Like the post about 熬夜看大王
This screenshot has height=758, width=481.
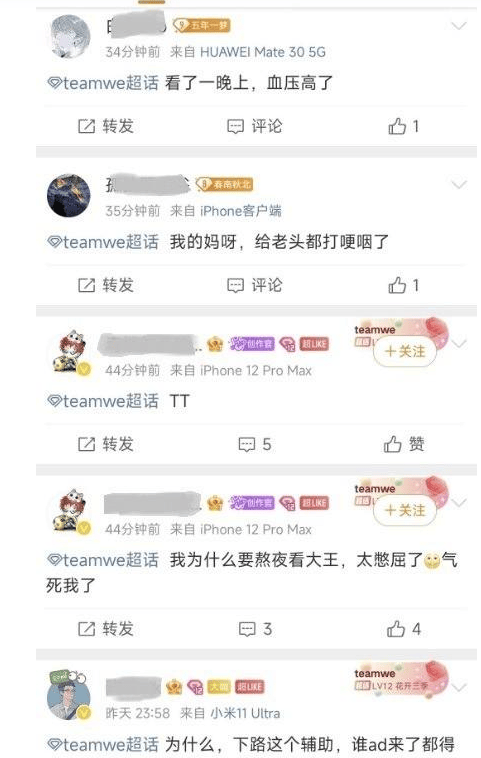pos(404,629)
